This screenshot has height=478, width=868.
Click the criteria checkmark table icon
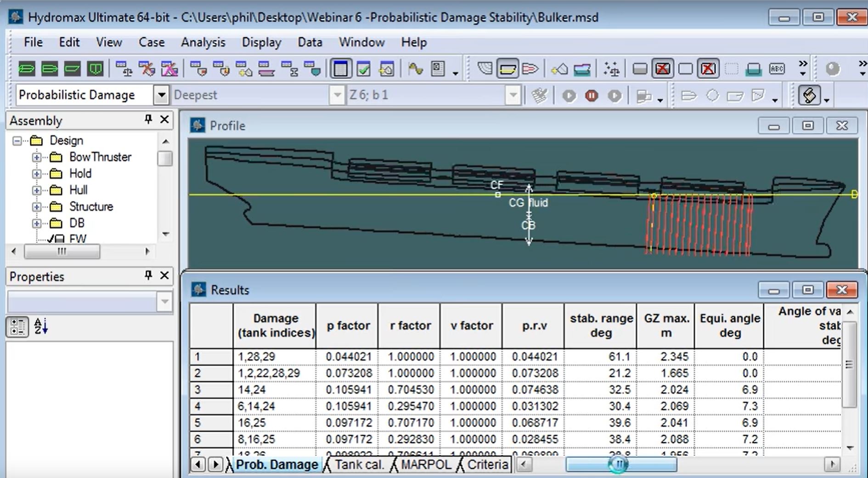(363, 69)
